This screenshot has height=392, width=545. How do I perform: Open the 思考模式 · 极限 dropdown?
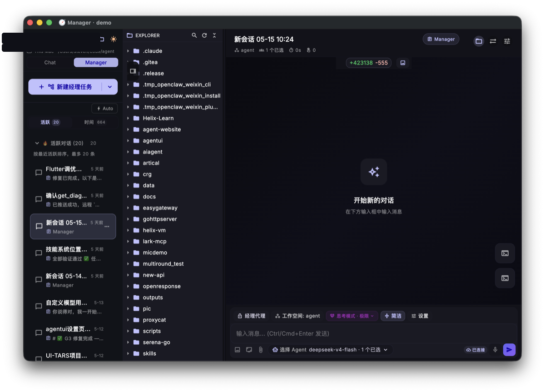(x=352, y=316)
